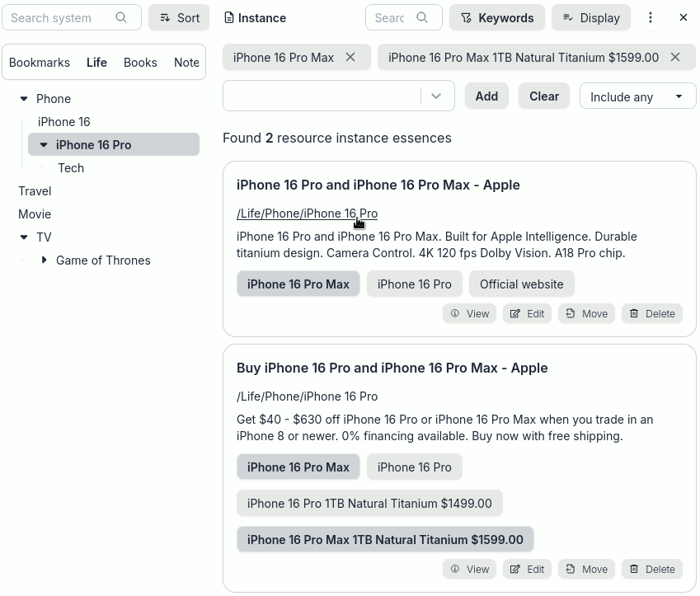700x596 pixels.
Task: Open the Sort options
Action: tap(179, 17)
